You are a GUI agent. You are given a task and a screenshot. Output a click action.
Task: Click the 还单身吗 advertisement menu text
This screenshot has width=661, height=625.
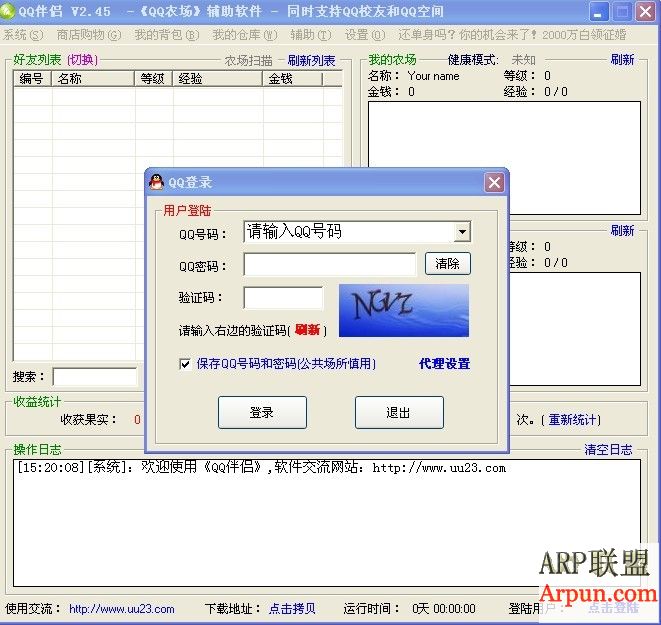coord(512,35)
